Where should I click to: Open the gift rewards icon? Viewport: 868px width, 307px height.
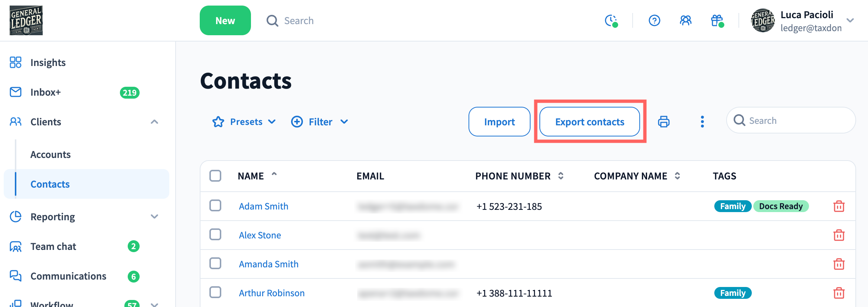point(717,20)
